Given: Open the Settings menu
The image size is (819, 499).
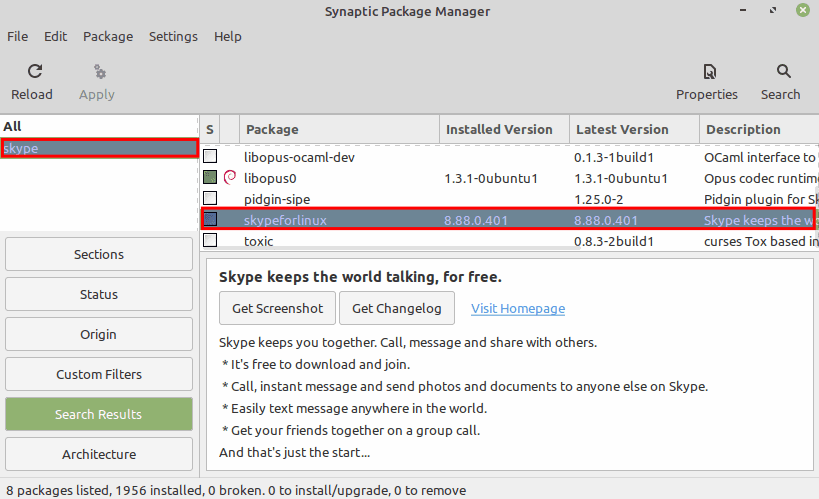Looking at the screenshot, I should coord(173,36).
